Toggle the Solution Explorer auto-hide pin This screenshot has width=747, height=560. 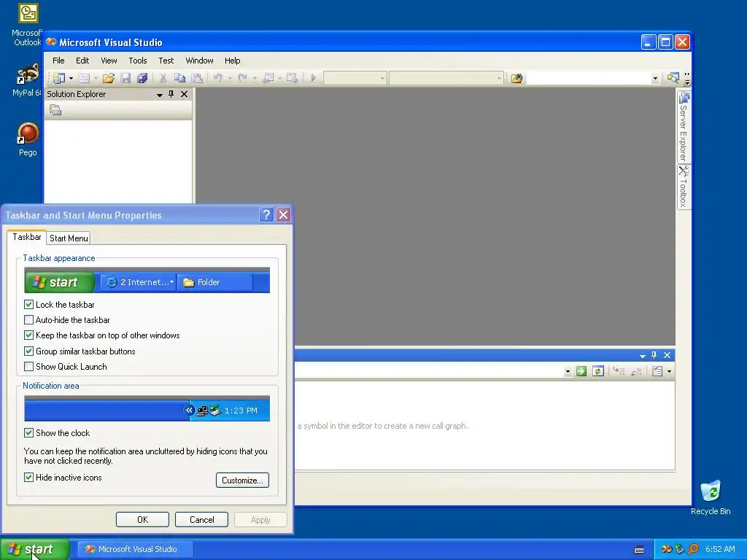coord(171,94)
